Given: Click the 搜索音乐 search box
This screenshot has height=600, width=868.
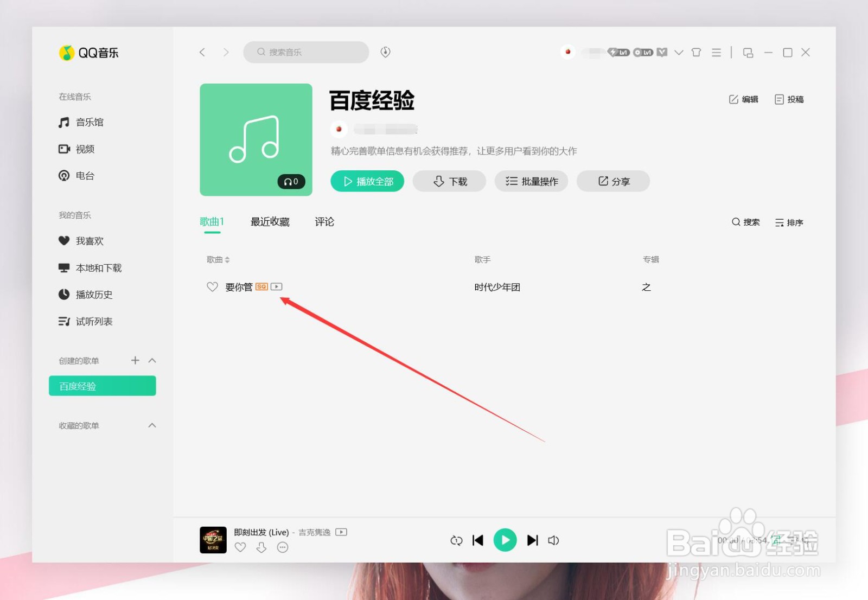Looking at the screenshot, I should click(x=306, y=52).
